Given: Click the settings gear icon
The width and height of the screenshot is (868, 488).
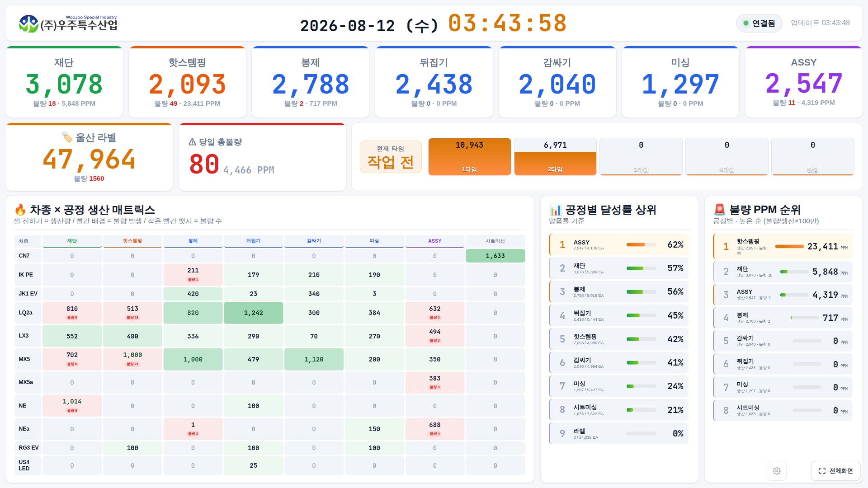Looking at the screenshot, I should coord(777,471).
